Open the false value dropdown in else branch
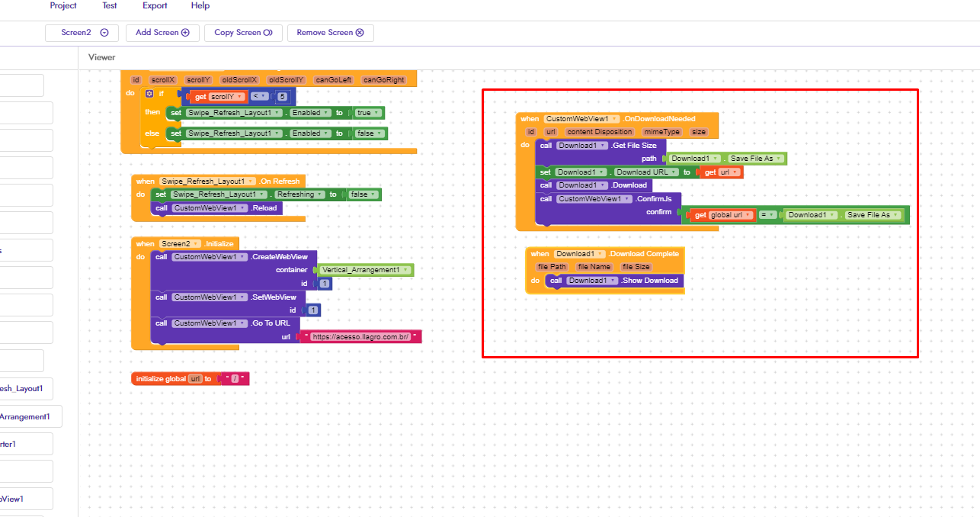 click(379, 133)
